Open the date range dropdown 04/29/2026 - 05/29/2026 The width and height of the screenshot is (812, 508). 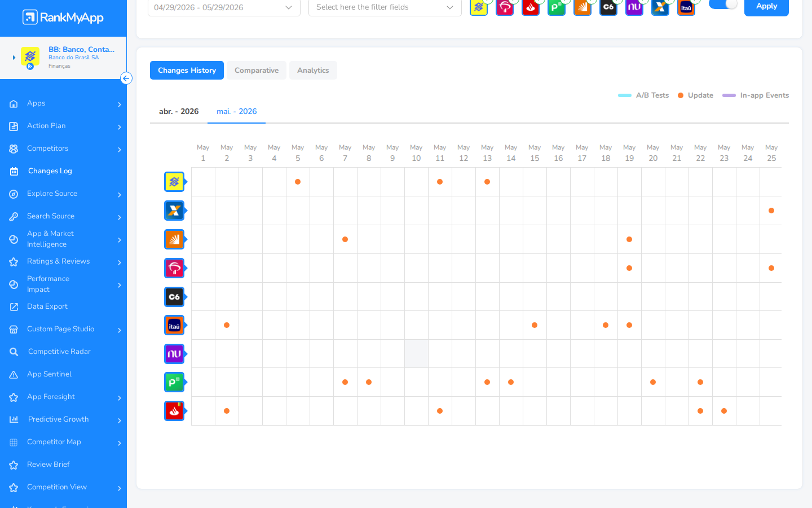click(224, 7)
